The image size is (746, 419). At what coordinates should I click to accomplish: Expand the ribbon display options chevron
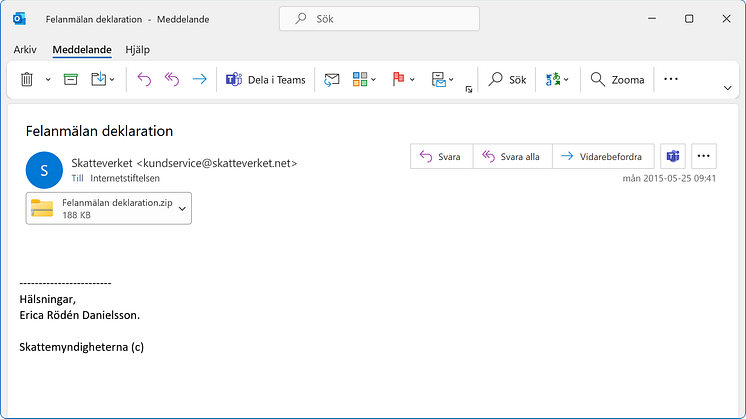[x=727, y=88]
